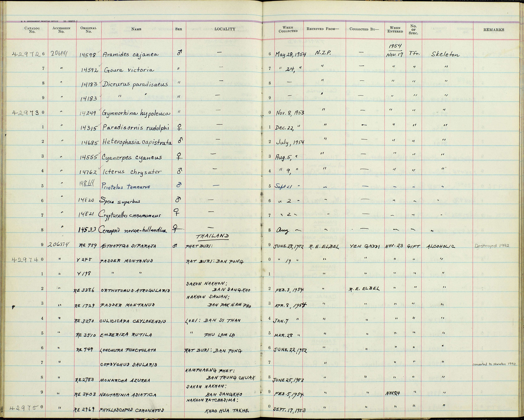This screenshot has height=420, width=524.
Task: Click the 'Received From—' column header
Action: (323, 29)
